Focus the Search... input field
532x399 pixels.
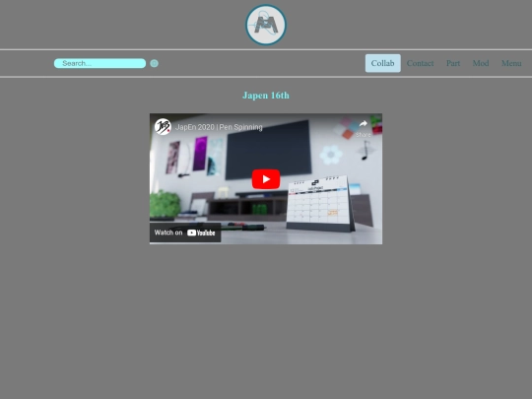(100, 63)
